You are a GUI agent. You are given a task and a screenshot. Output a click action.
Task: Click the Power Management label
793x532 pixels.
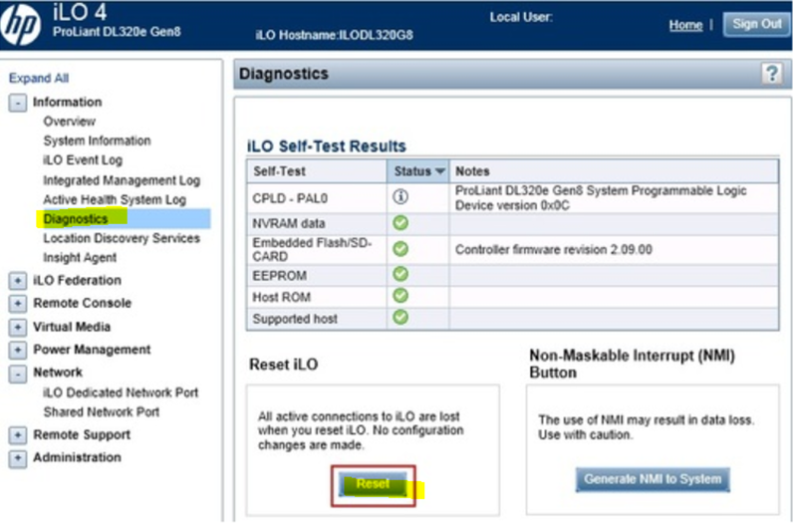(x=92, y=350)
